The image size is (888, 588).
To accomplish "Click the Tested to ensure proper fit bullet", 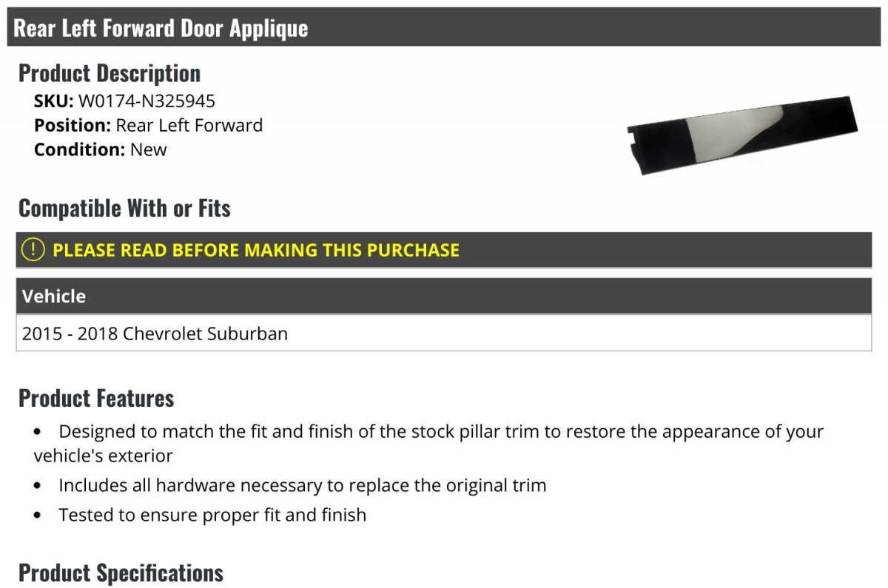I will point(200,515).
